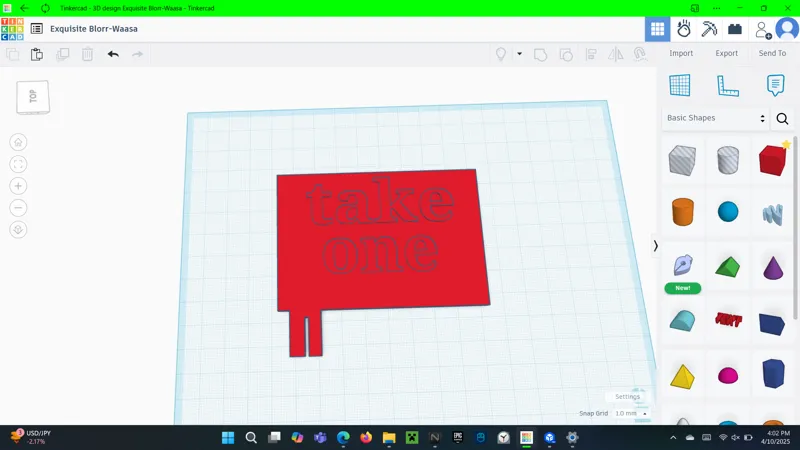Open the Send To menu
The width and height of the screenshot is (800, 450).
[x=772, y=53]
